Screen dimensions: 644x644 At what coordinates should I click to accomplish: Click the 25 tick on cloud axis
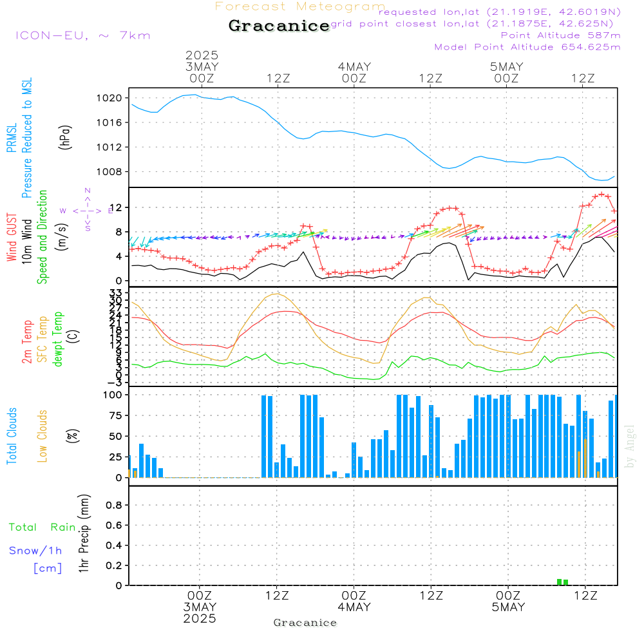pos(116,457)
